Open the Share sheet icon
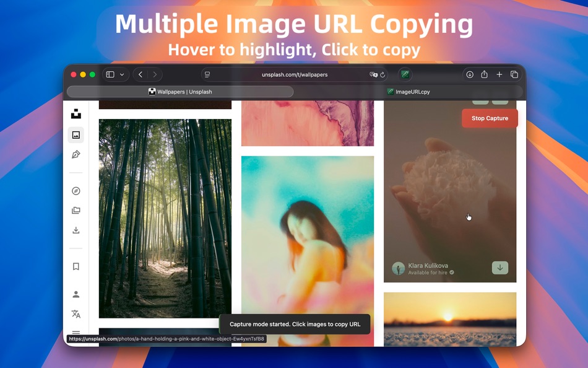The image size is (588, 368). click(x=485, y=74)
